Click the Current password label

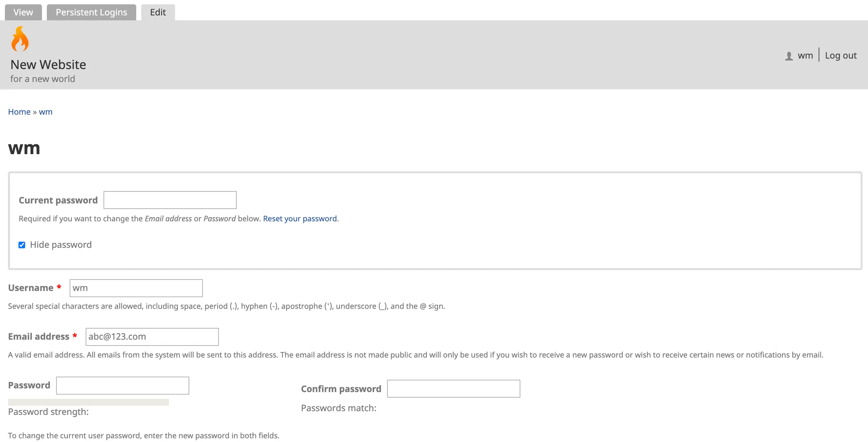click(x=58, y=200)
